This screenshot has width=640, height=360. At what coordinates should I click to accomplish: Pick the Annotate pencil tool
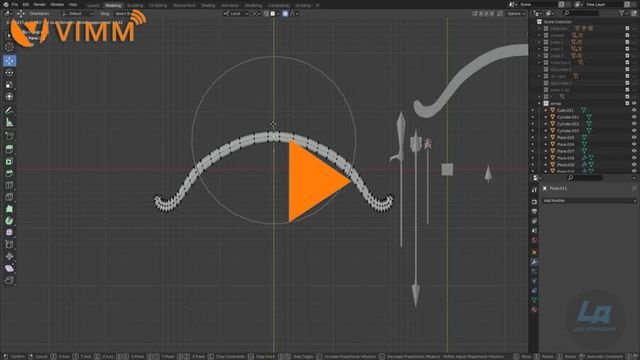pos(9,110)
